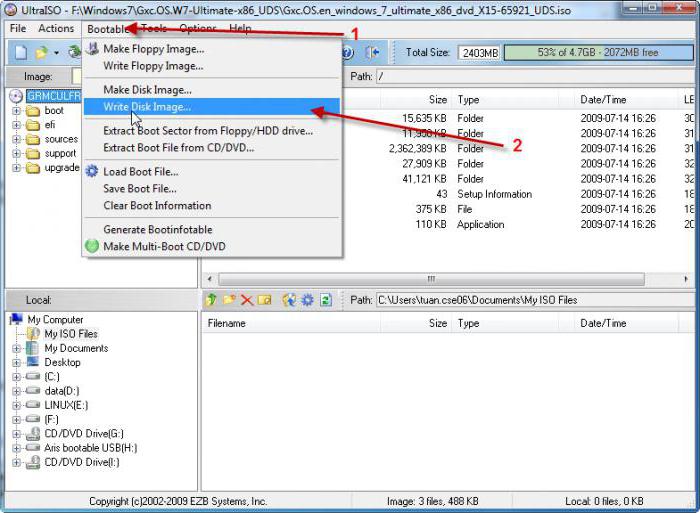The height and width of the screenshot is (513, 700).
Task: Click the Bootable menu header
Action: [108, 29]
